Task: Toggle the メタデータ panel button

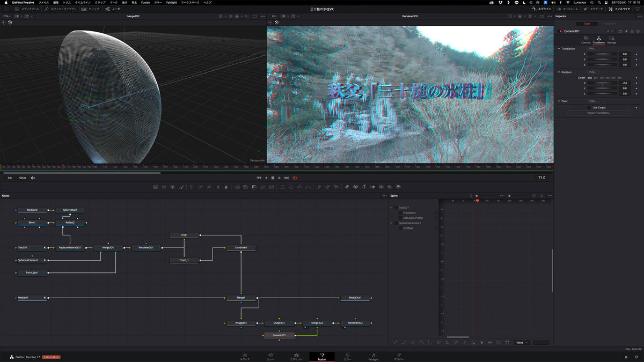Action: [594, 9]
